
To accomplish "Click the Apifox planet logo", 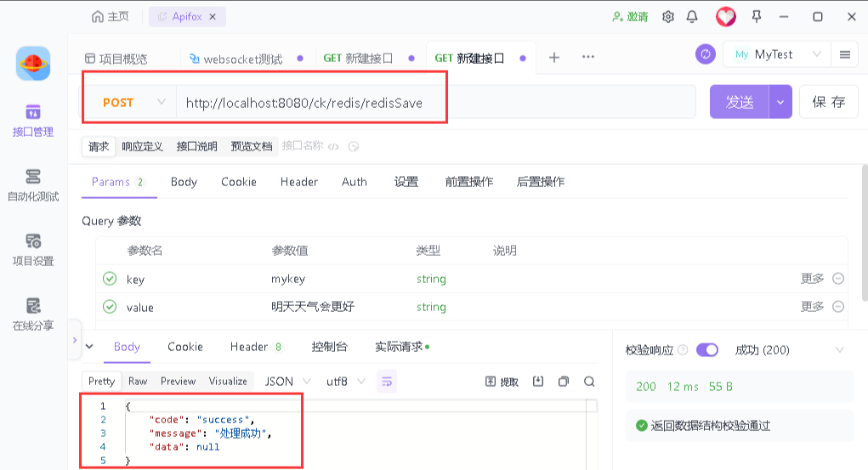I will tap(33, 64).
